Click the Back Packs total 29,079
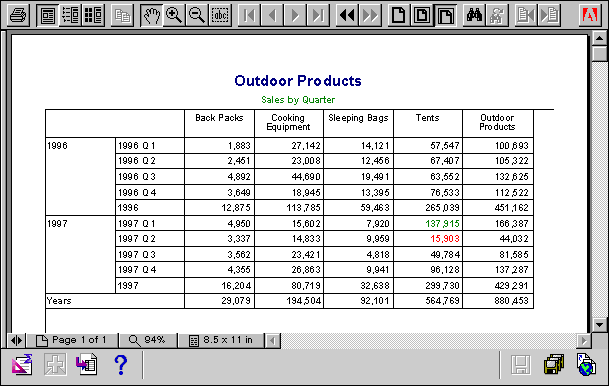 tap(236, 301)
